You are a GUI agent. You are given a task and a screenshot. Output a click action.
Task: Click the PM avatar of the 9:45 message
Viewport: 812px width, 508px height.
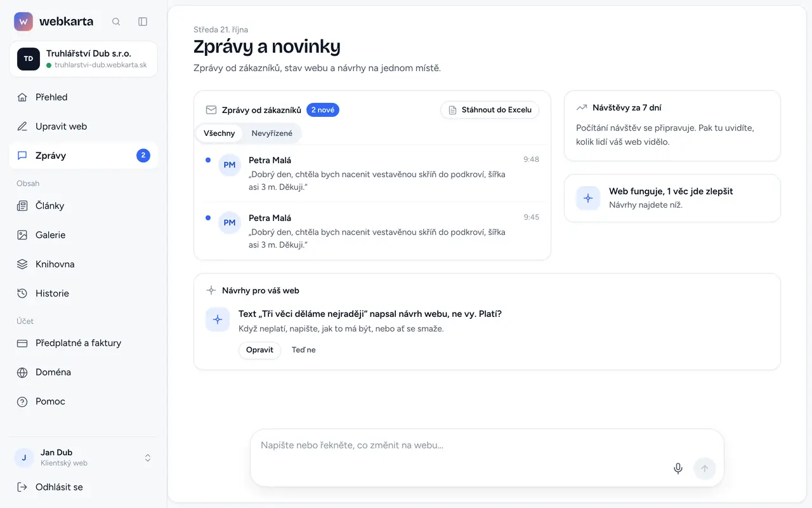click(230, 223)
